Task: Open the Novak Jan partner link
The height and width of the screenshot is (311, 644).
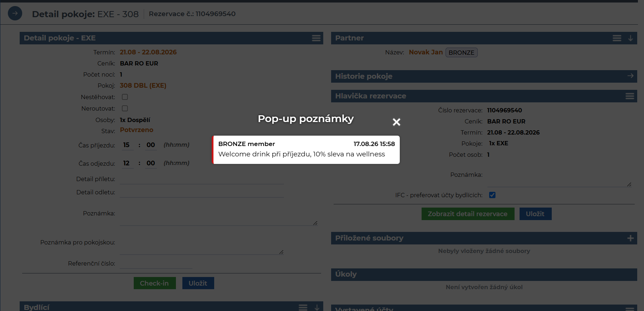Action: click(426, 52)
